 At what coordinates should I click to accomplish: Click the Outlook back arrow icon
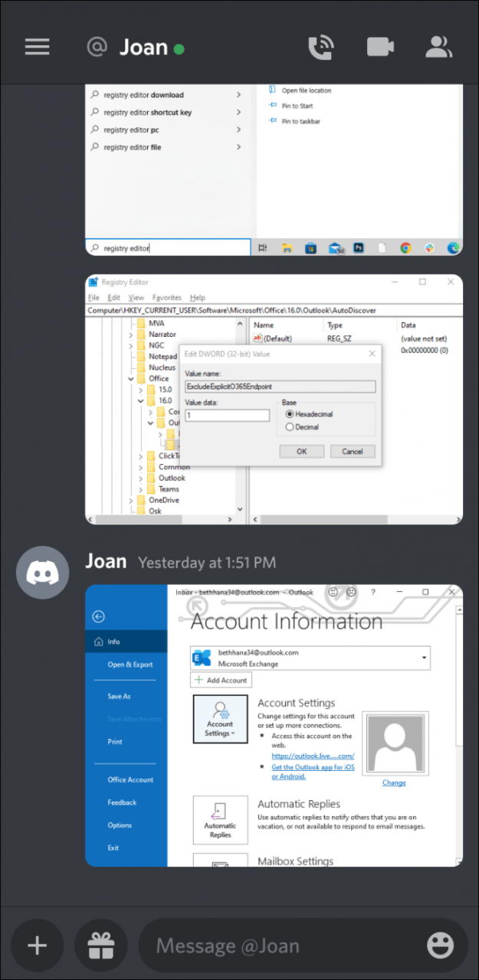(x=98, y=616)
